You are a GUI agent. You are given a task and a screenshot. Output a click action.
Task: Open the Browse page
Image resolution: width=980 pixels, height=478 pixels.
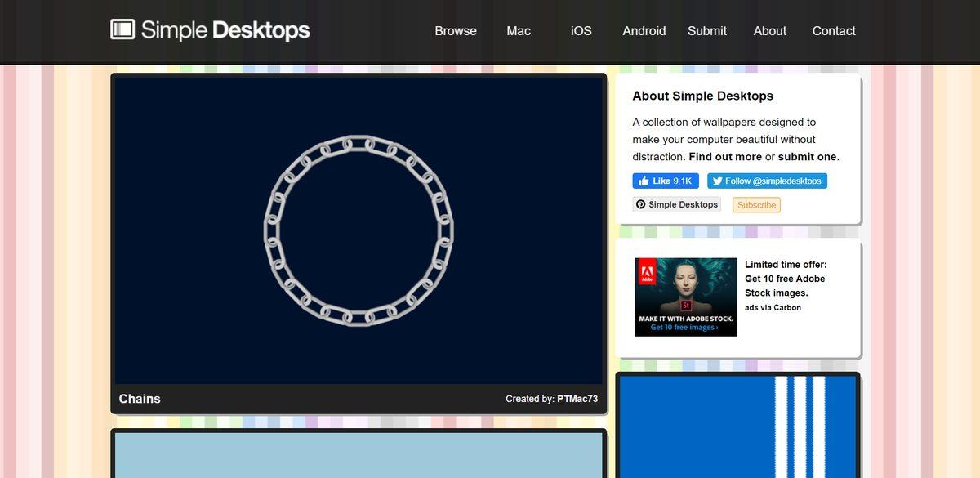(455, 30)
